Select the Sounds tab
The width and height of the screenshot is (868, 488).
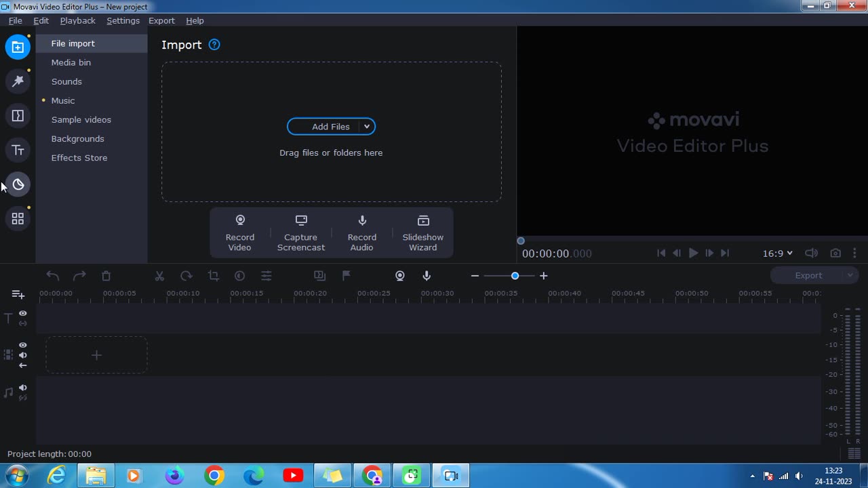[92, 81]
